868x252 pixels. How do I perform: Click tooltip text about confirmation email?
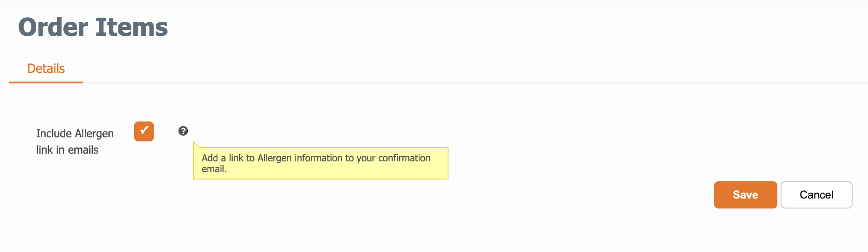point(316,163)
